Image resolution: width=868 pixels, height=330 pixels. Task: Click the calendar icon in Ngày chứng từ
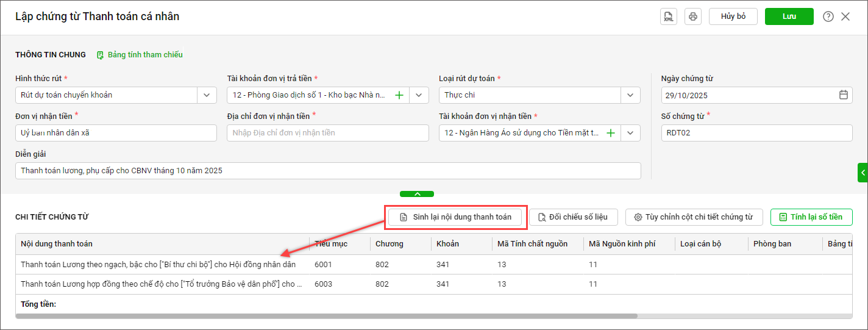(x=843, y=95)
